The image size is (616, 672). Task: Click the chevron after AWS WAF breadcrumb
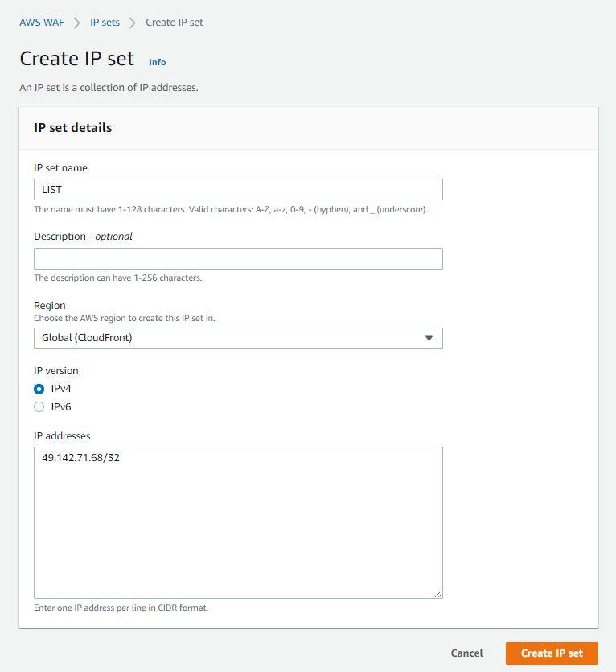(77, 23)
